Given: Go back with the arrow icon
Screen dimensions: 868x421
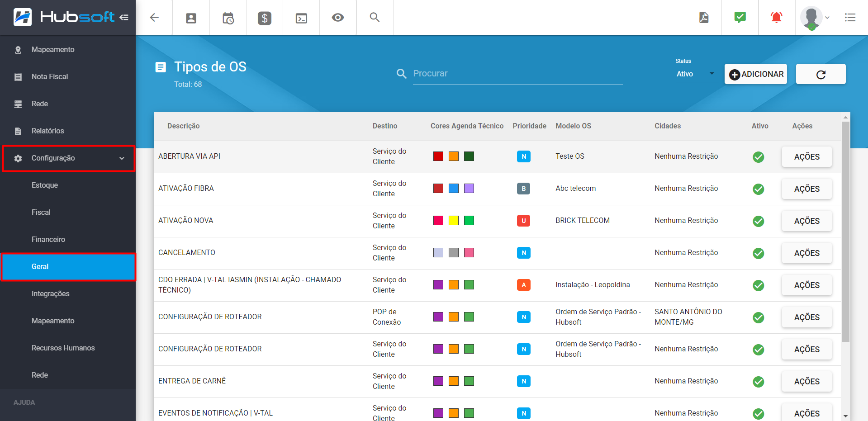Looking at the screenshot, I should pos(154,18).
